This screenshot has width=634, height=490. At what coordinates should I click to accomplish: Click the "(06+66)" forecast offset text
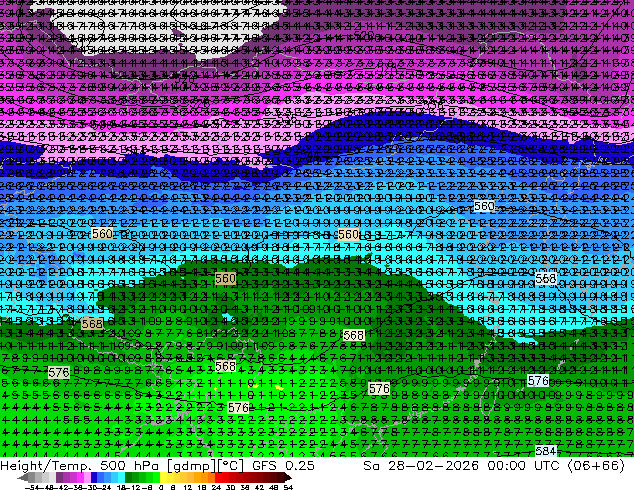[596, 466]
